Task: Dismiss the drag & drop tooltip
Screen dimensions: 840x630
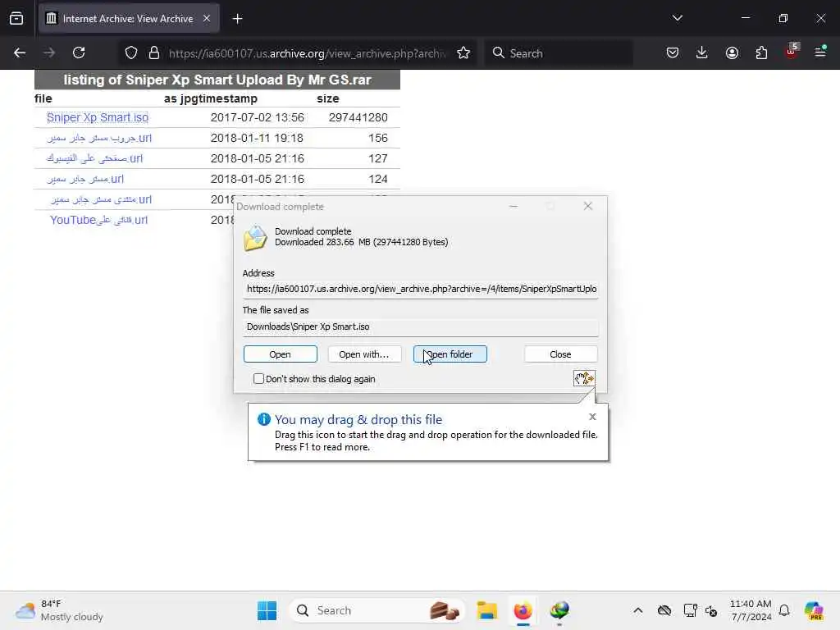Action: pyautogui.click(x=592, y=416)
